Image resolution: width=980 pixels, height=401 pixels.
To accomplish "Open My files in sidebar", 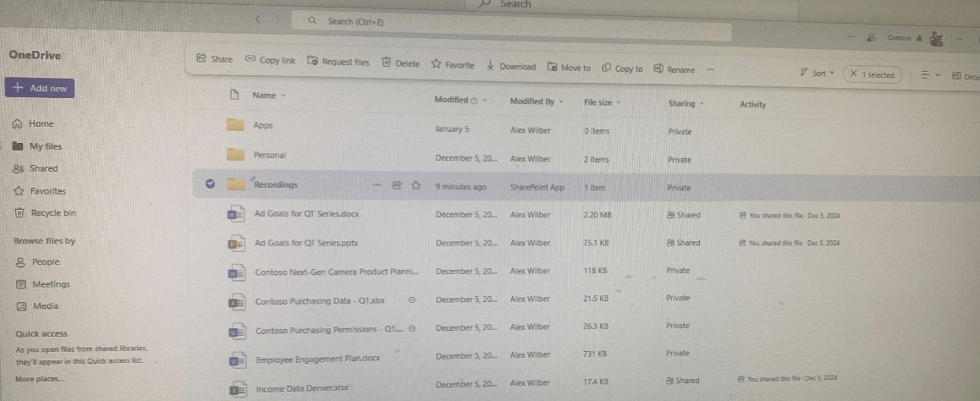I will 37,146.
